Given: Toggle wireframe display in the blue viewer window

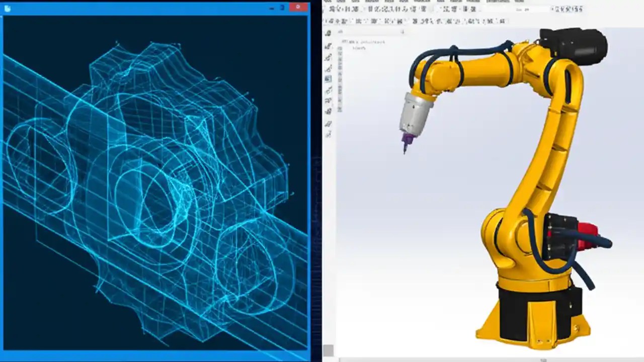Looking at the screenshot, I should pos(151,186).
